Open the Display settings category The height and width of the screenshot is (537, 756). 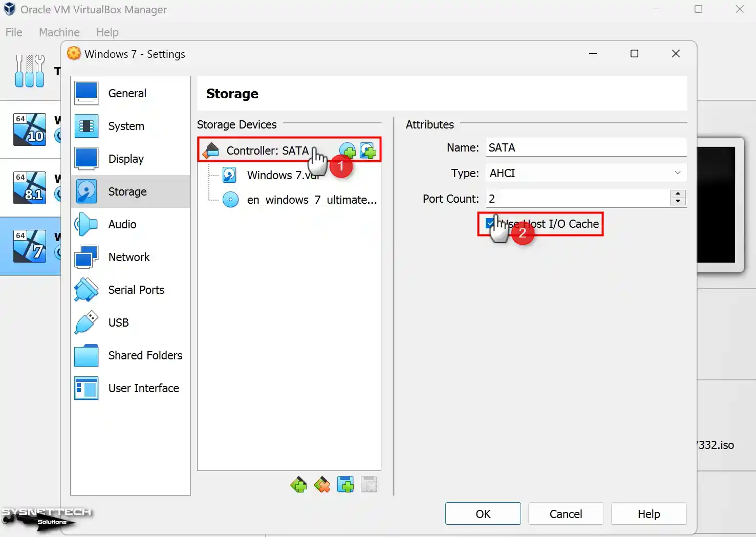131,159
